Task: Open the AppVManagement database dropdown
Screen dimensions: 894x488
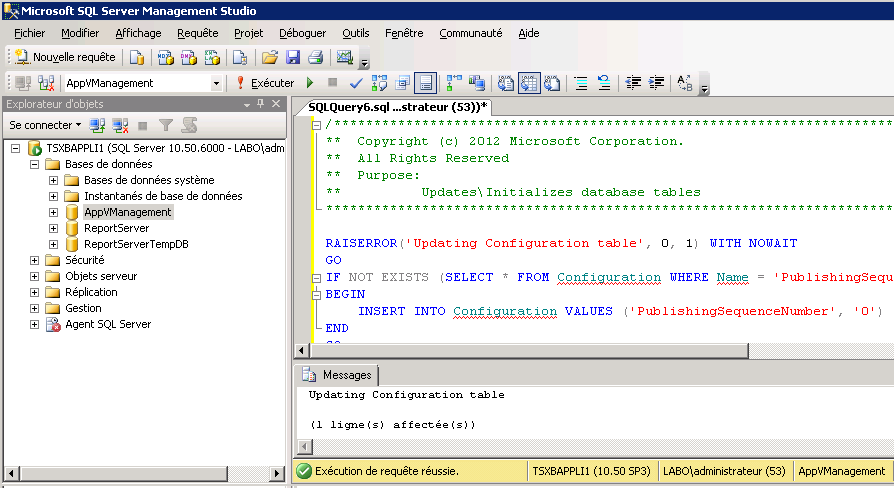Action: [x=216, y=83]
